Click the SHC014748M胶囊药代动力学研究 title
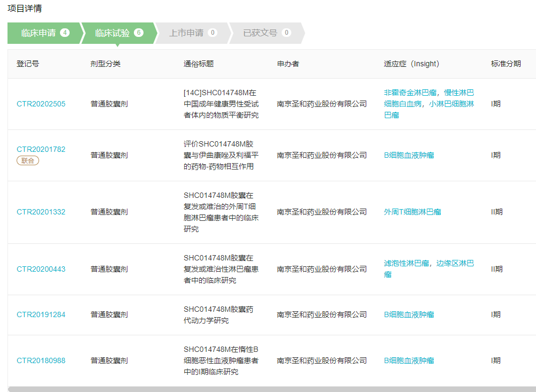 pos(218,314)
